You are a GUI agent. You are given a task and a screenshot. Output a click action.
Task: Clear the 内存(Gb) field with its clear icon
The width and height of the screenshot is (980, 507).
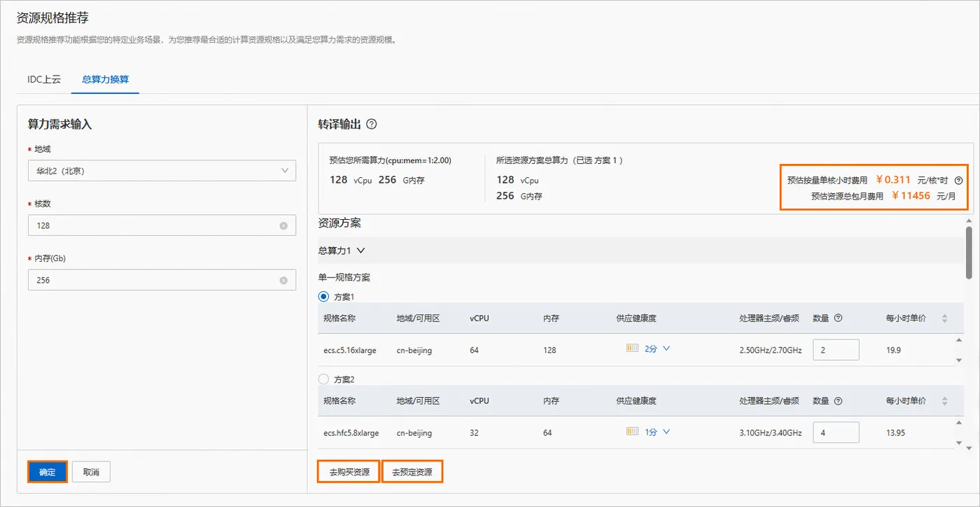(x=283, y=280)
